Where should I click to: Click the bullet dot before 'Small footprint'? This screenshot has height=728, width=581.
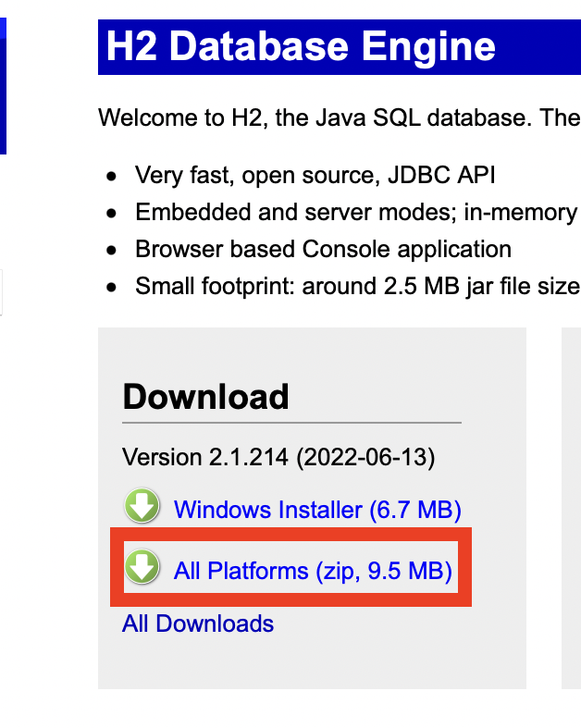112,287
